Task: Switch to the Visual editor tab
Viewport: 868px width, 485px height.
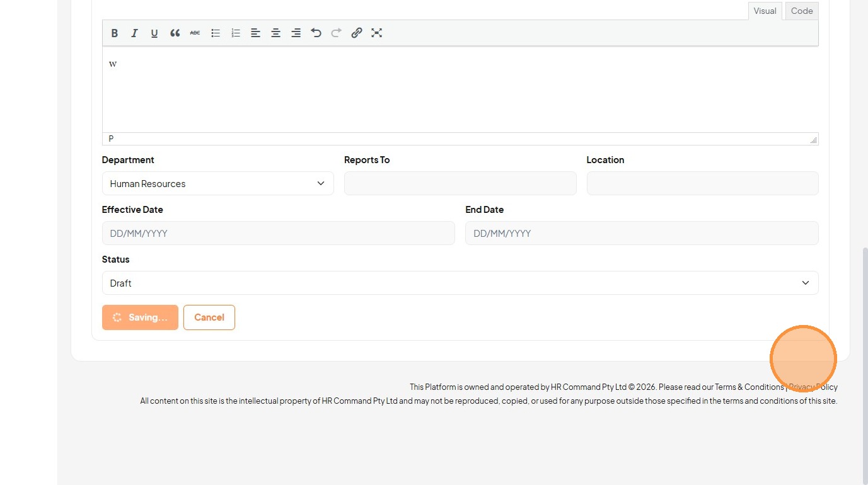Action: 765,11
